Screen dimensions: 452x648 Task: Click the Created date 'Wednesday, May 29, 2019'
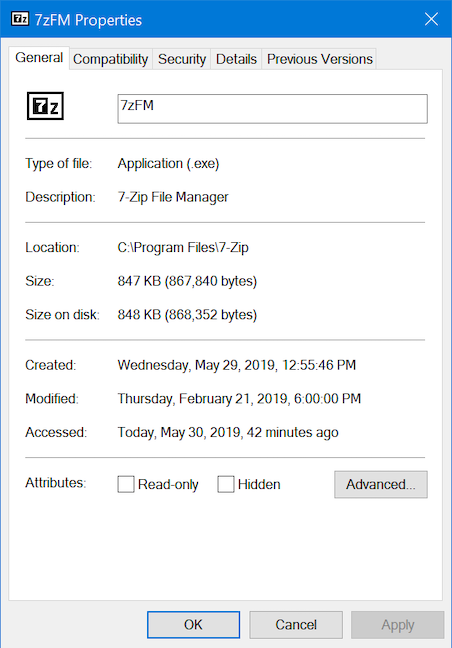[x=196, y=365]
